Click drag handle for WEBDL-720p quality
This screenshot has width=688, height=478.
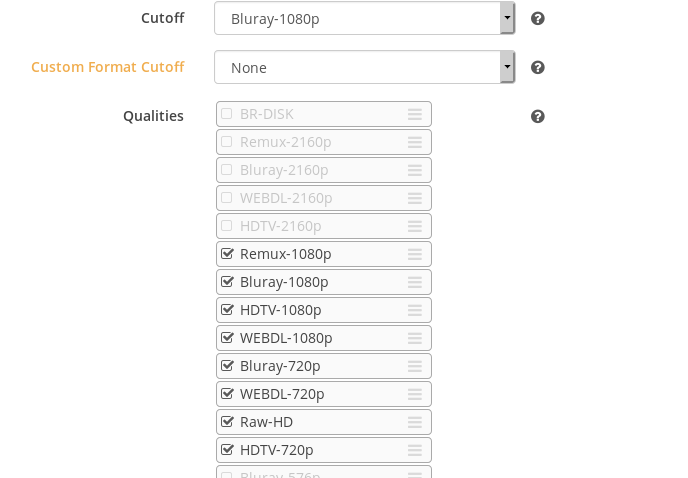415,394
